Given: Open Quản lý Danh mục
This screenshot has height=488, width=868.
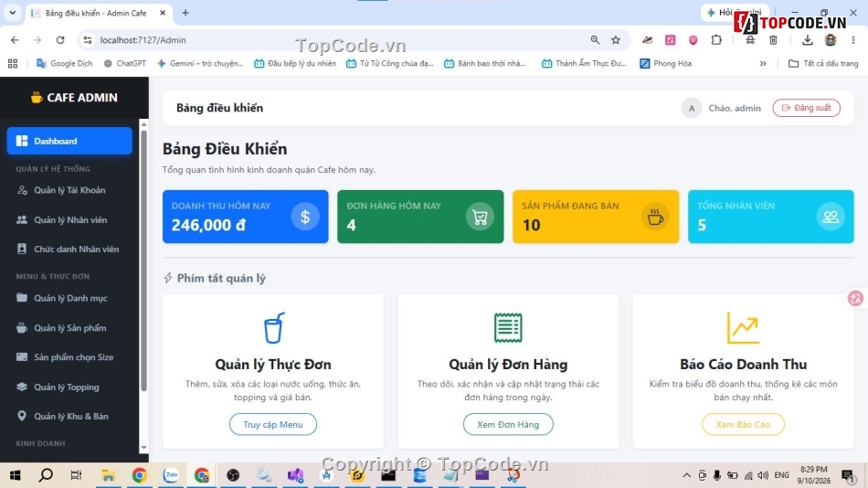Looking at the screenshot, I should click(x=69, y=298).
